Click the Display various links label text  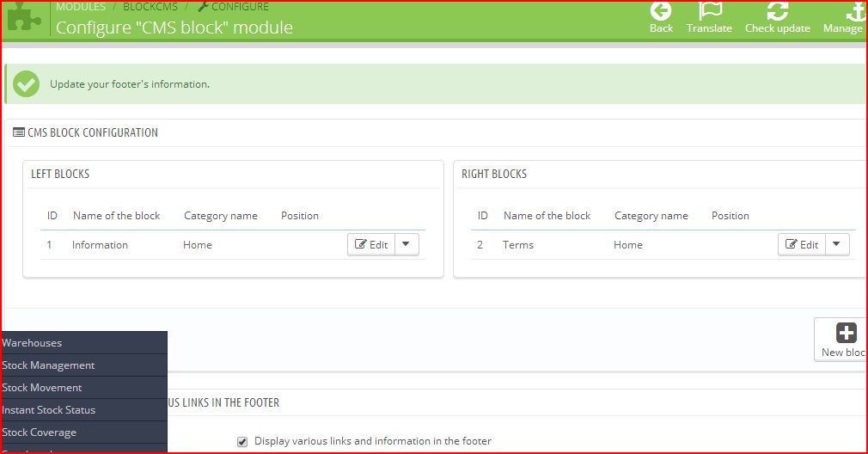tap(373, 441)
